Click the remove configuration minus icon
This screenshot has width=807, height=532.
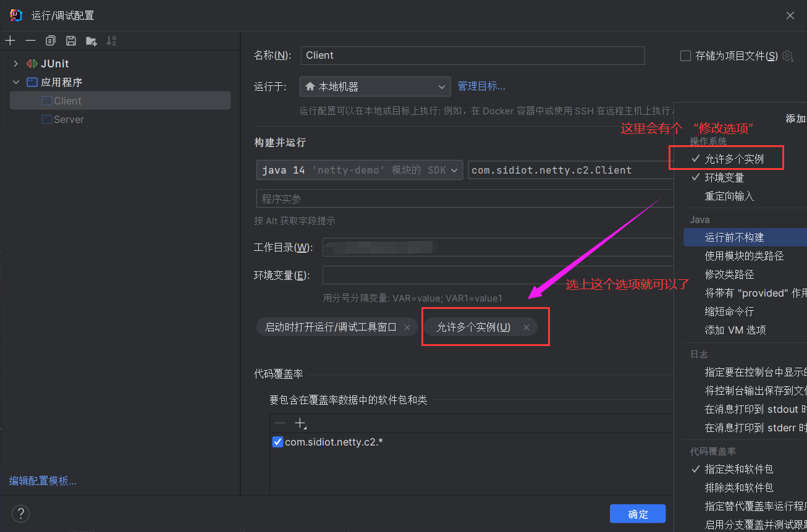pyautogui.click(x=30, y=41)
